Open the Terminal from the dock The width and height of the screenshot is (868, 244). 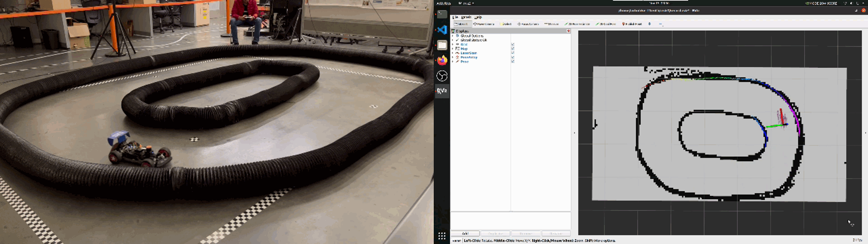pos(442,15)
